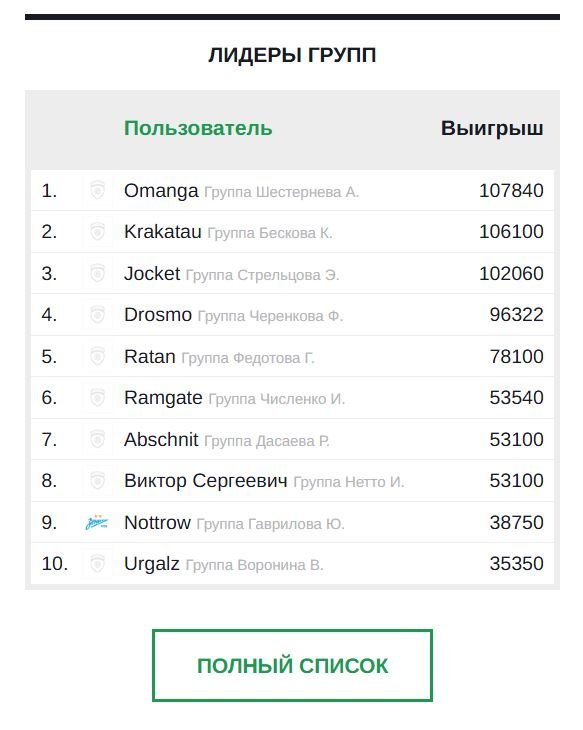This screenshot has width=583, height=730.
Task: Open Группа Стрельцова Э. group link
Action: click(x=262, y=275)
